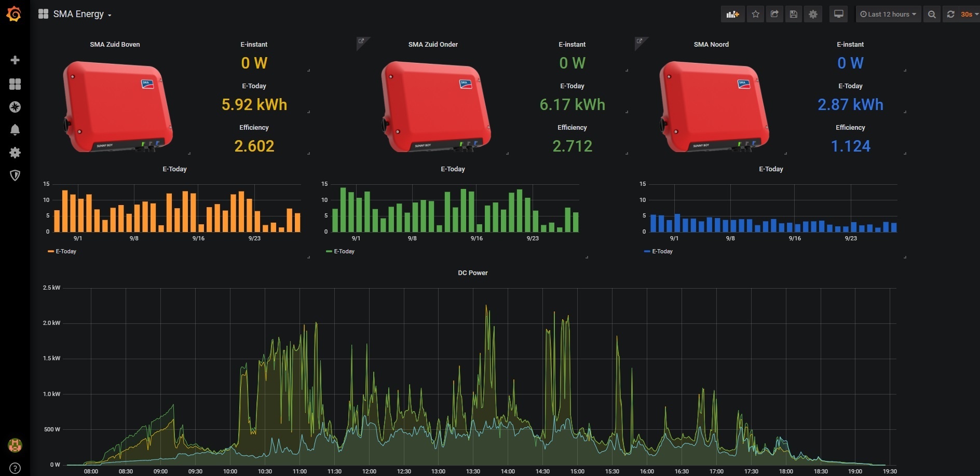Open the Grafana home logo
Screen dimensions: 980x476
(14, 14)
